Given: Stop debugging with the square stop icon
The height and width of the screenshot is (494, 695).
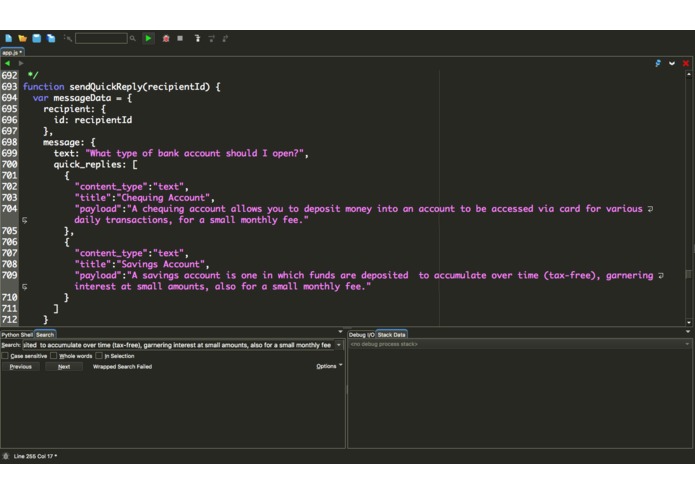Looking at the screenshot, I should pos(180,39).
